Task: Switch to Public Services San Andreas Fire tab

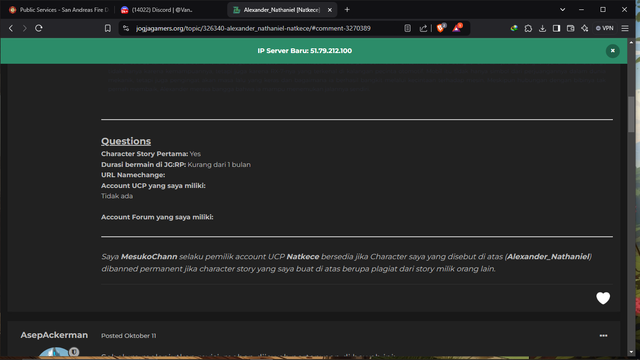Action: coord(59,10)
